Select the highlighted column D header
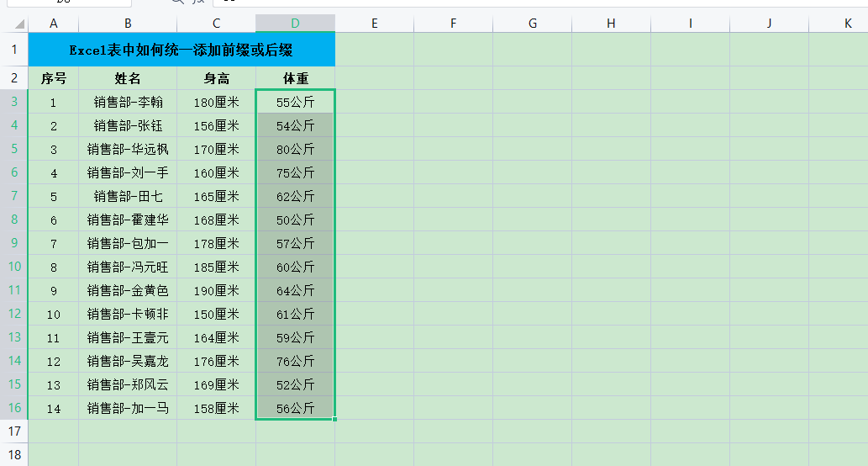This screenshot has height=466, width=868. pyautogui.click(x=295, y=24)
